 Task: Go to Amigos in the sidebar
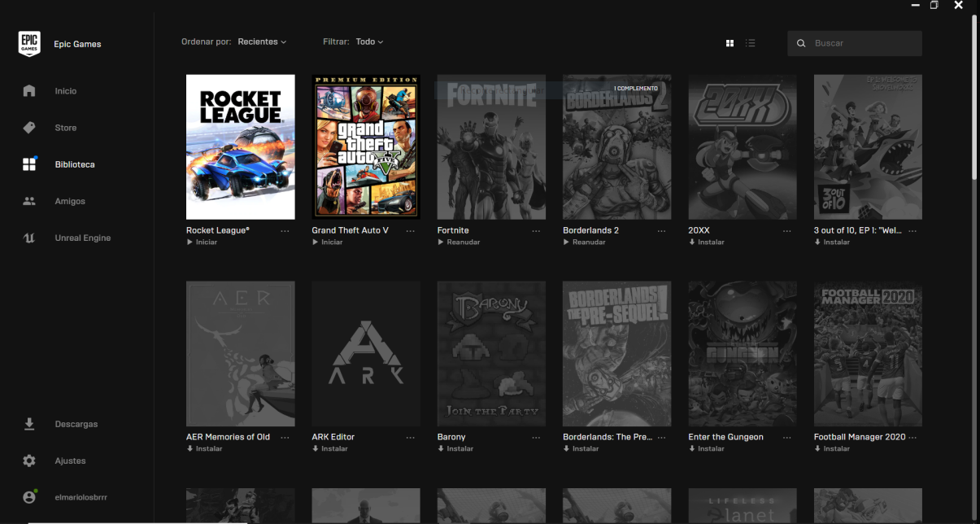70,201
